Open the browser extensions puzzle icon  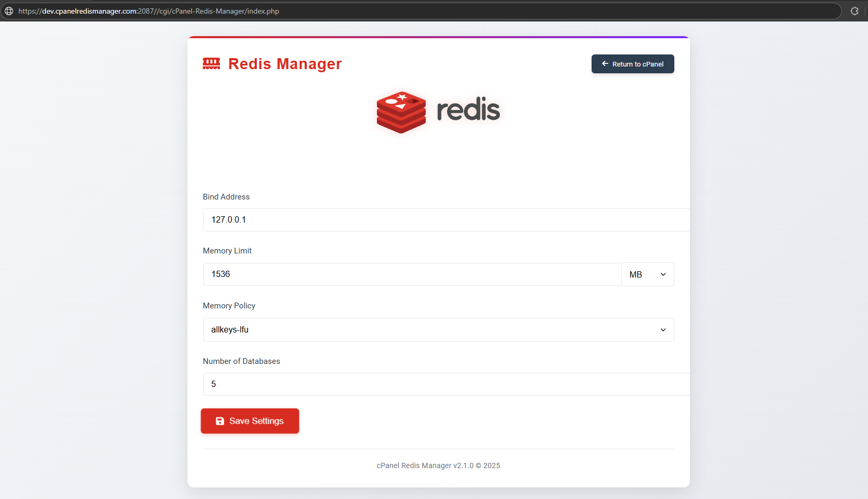(x=854, y=11)
